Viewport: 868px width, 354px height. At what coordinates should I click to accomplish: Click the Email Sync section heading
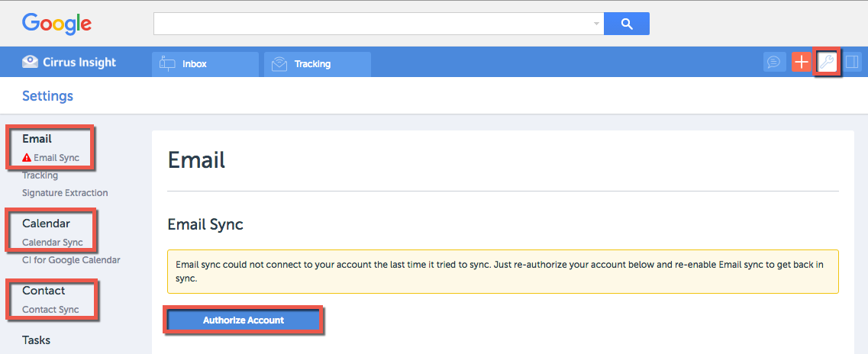(x=205, y=224)
